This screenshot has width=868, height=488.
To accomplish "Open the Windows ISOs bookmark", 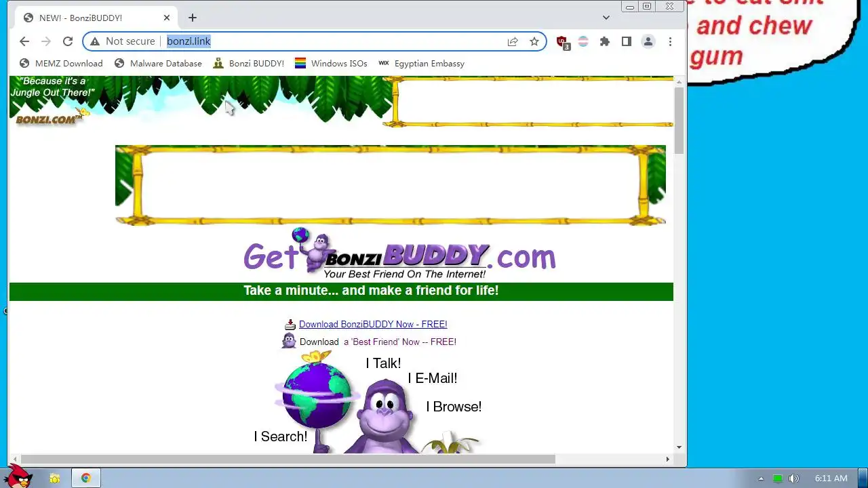I will 331,63.
